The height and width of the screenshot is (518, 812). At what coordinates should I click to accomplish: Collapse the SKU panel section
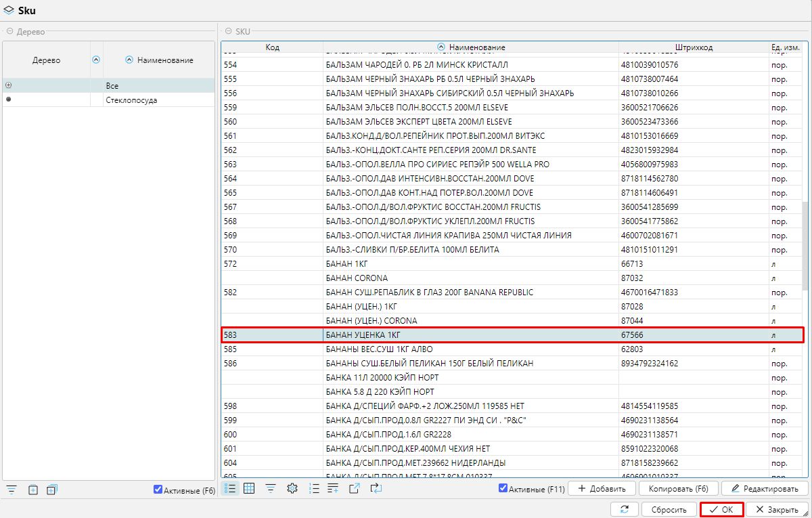click(227, 31)
